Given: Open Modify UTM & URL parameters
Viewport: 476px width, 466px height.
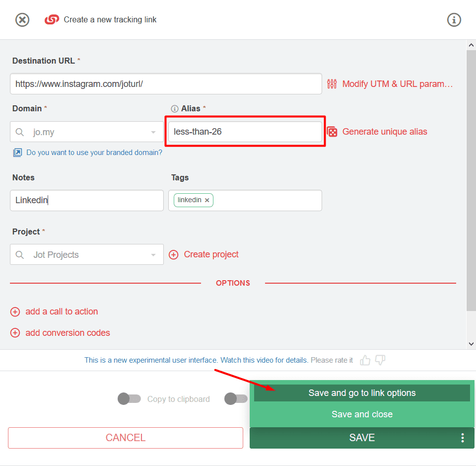Looking at the screenshot, I should tap(397, 83).
